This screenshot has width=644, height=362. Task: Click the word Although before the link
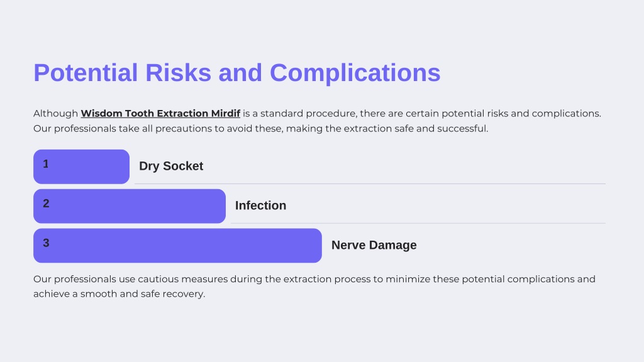pyautogui.click(x=55, y=113)
